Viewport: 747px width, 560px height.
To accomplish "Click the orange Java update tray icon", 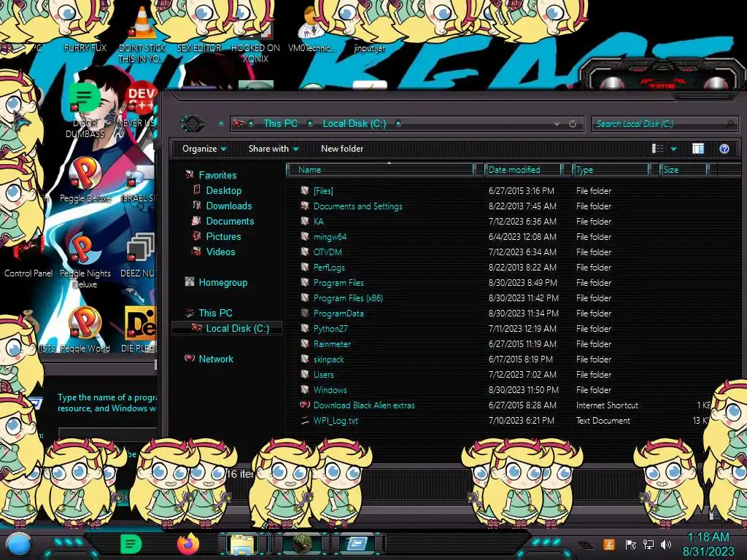I will tap(609, 544).
